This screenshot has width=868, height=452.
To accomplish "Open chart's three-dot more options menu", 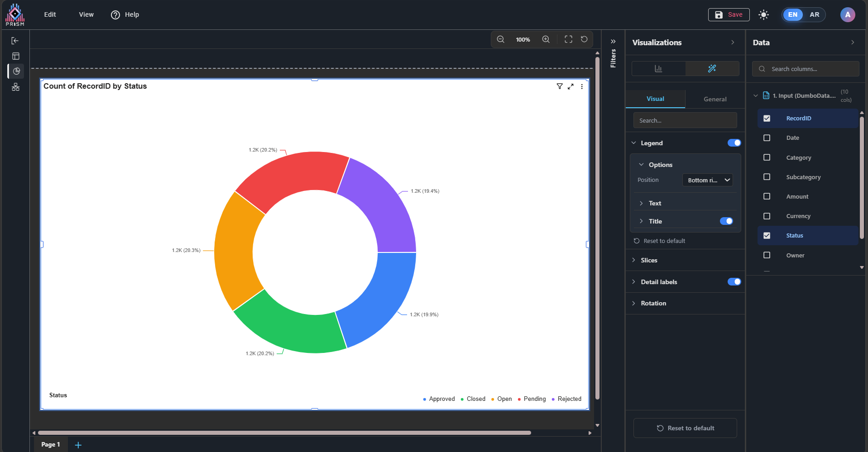I will [x=582, y=86].
